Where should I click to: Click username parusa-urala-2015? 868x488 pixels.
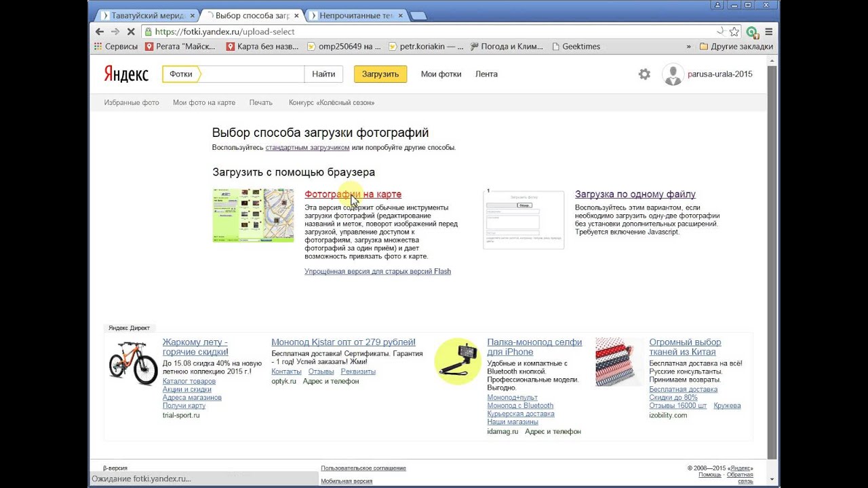(x=720, y=75)
